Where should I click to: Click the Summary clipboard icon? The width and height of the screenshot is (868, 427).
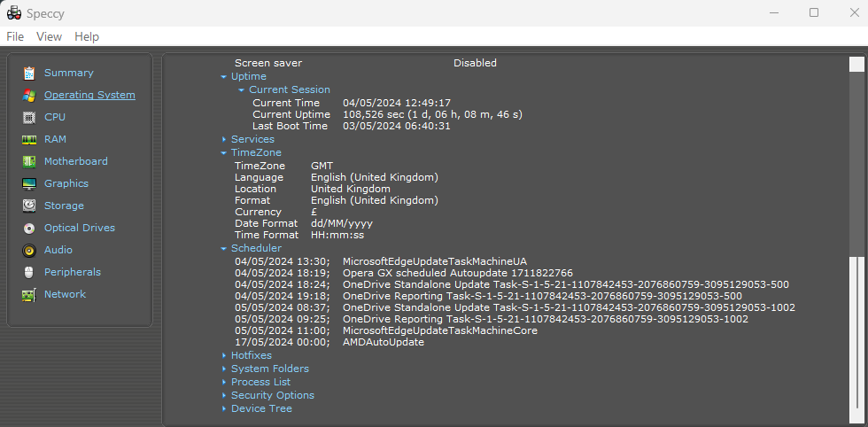(x=29, y=73)
